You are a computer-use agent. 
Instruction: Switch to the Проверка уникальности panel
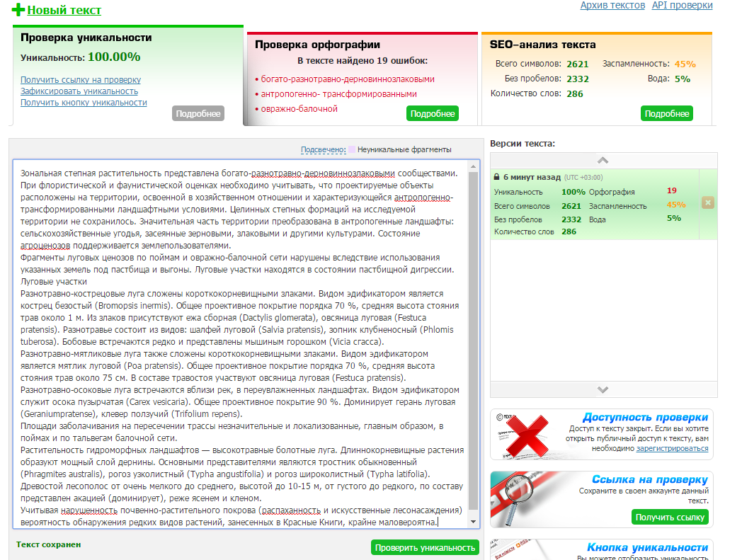[86, 38]
